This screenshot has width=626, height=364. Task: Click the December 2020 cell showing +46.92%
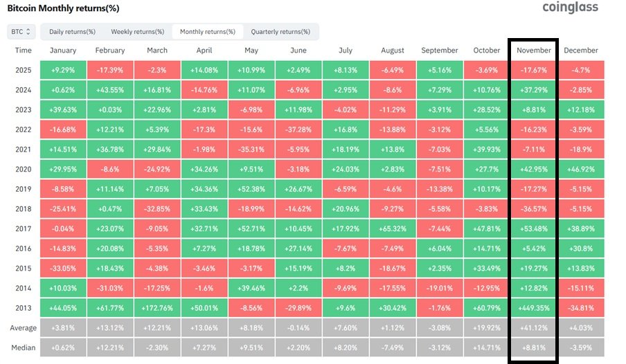click(x=581, y=170)
